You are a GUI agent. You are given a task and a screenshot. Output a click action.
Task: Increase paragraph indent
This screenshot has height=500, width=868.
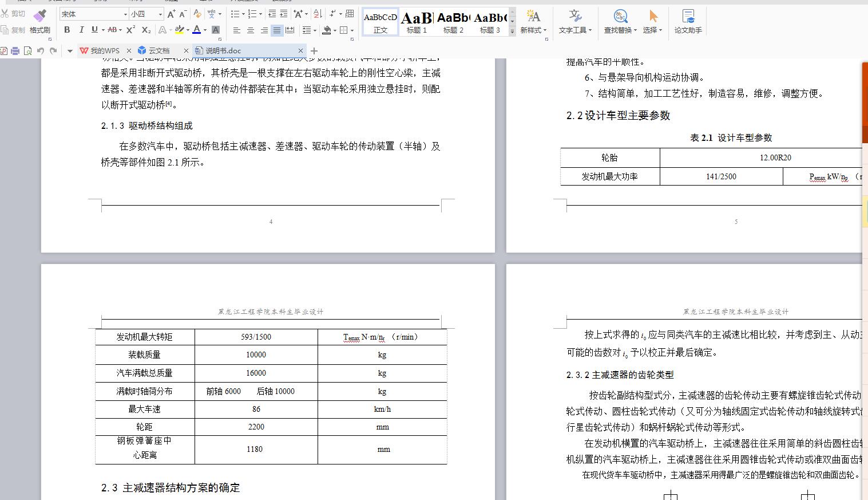click(x=284, y=14)
